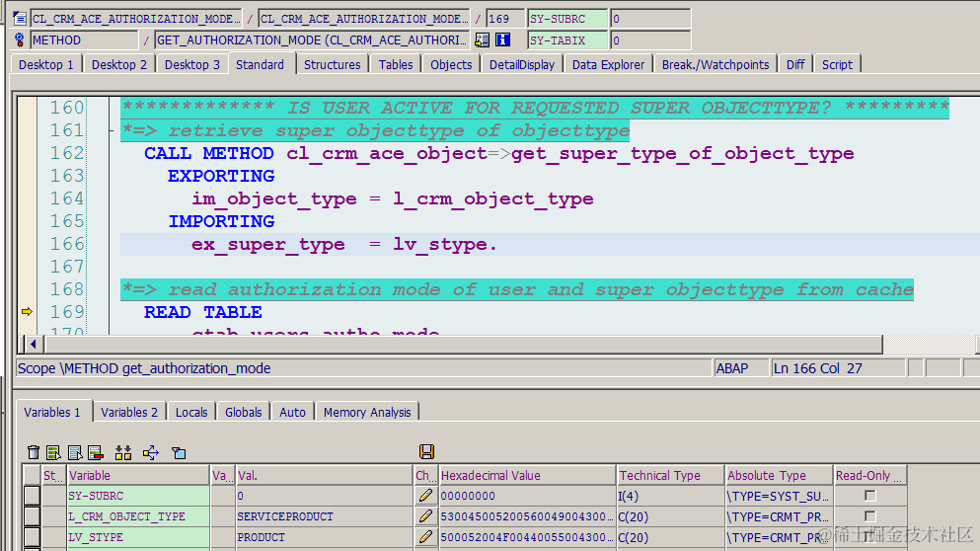Open the Data Explorer tab
The width and height of the screenshot is (980, 551).
coord(608,64)
